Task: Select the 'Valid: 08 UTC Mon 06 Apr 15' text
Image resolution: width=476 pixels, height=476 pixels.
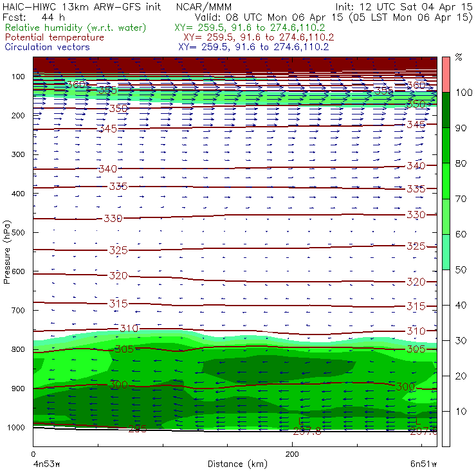Action: (269, 17)
